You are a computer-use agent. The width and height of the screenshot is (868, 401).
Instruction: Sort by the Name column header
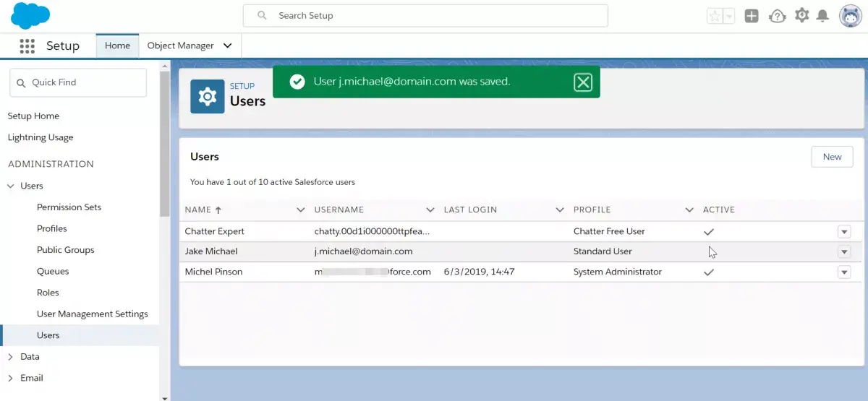203,210
